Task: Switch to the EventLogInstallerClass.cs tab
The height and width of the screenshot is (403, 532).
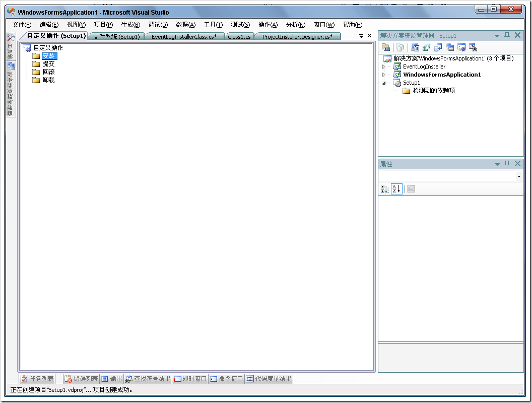Action: [x=184, y=37]
